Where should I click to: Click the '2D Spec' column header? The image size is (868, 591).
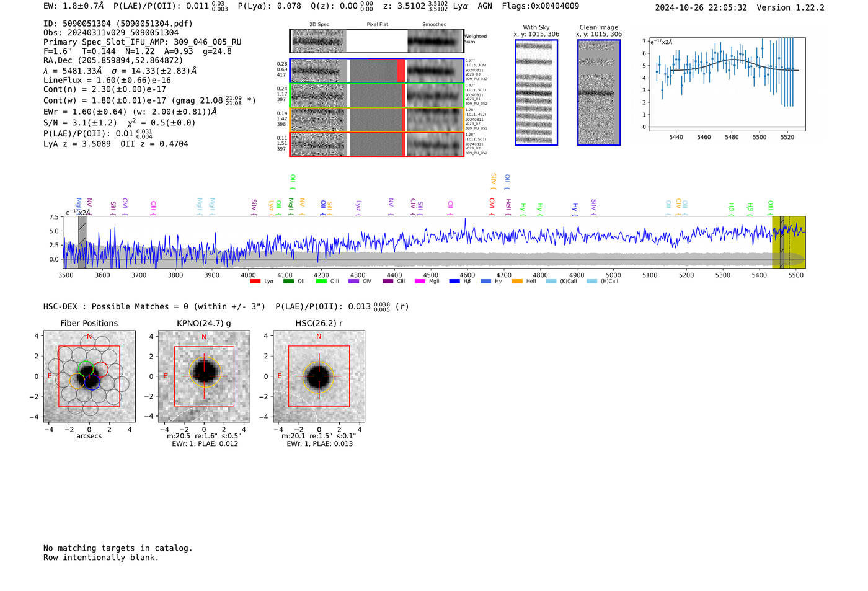(x=319, y=25)
